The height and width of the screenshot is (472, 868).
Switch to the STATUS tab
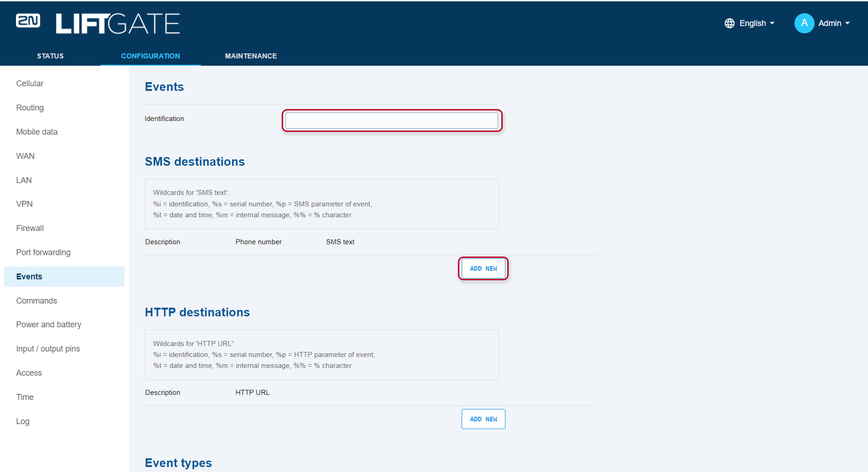click(50, 56)
